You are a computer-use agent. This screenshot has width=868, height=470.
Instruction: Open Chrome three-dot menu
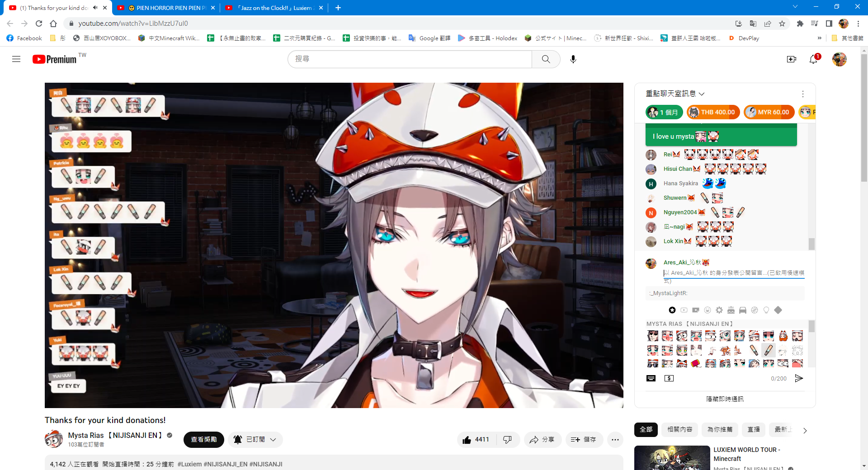point(858,23)
